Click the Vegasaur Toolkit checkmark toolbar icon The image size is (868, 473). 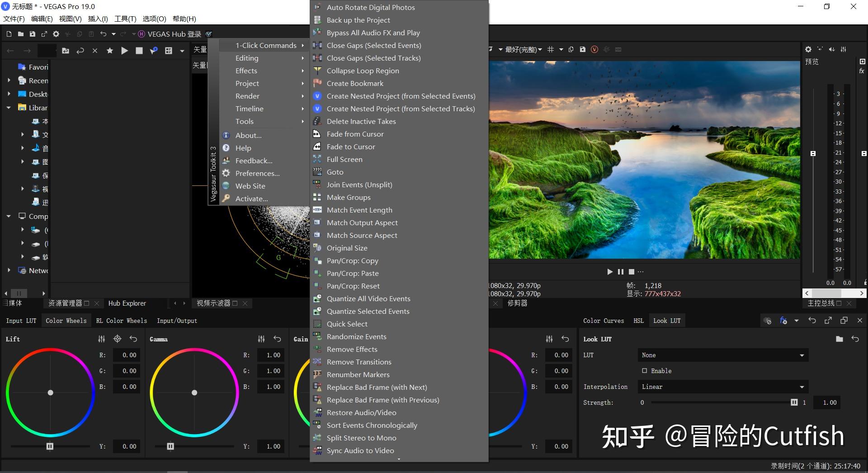(208, 34)
